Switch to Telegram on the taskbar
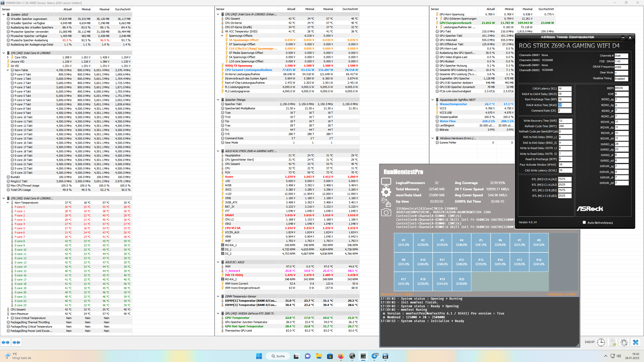Screen dimensions: 644x362 click(374, 356)
